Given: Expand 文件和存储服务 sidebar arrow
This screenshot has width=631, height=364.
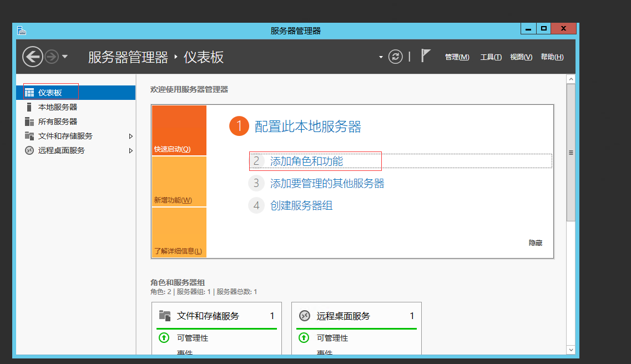Looking at the screenshot, I should point(131,136).
